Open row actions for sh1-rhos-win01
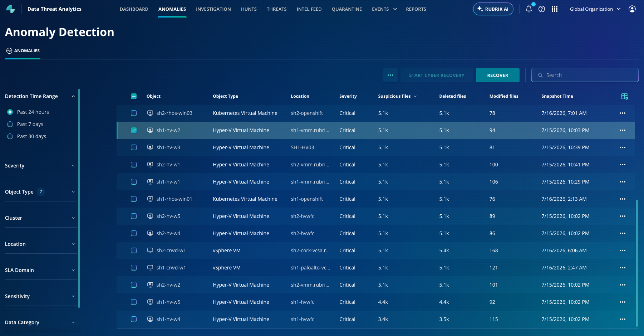Image resolution: width=644 pixels, height=336 pixels. pos(623,199)
